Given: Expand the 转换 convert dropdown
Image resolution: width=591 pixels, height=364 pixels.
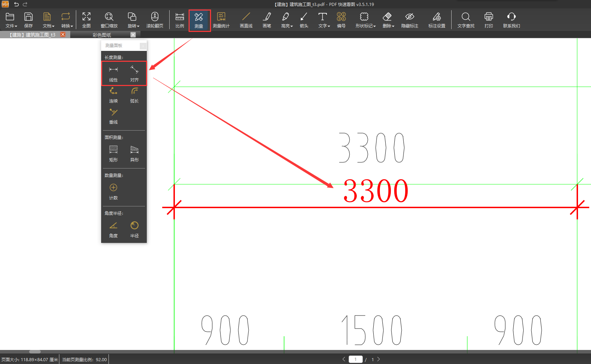Looking at the screenshot, I should click(x=67, y=20).
